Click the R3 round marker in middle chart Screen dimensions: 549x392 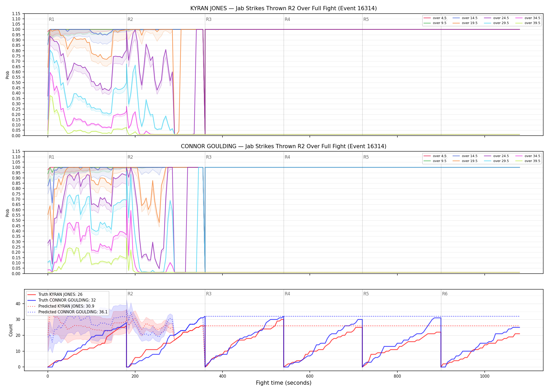click(x=209, y=157)
